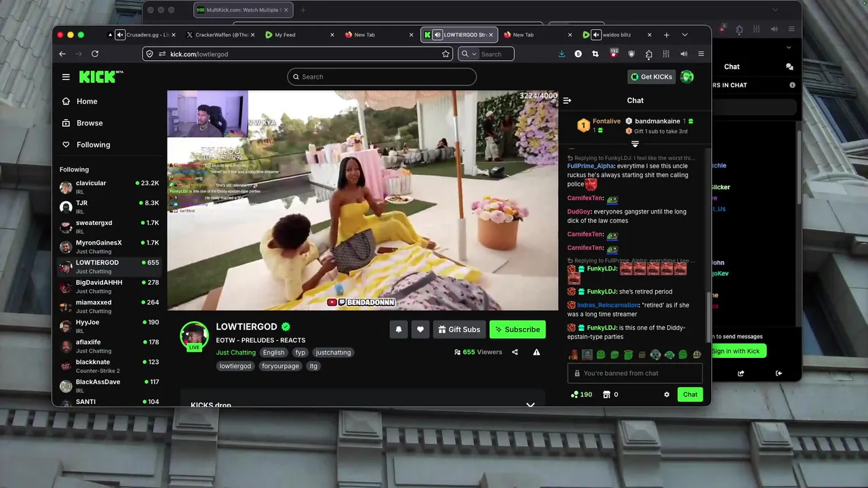This screenshot has width=868, height=488.
Task: Open a new tab with the plus button
Action: (667, 35)
